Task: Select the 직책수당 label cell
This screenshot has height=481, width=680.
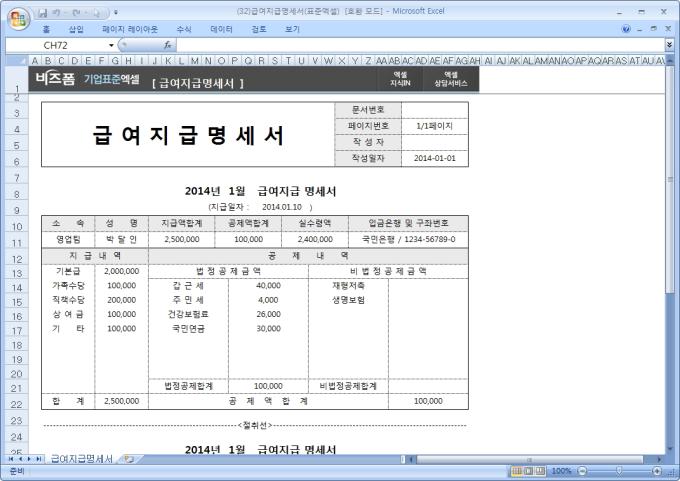Action: (68, 300)
